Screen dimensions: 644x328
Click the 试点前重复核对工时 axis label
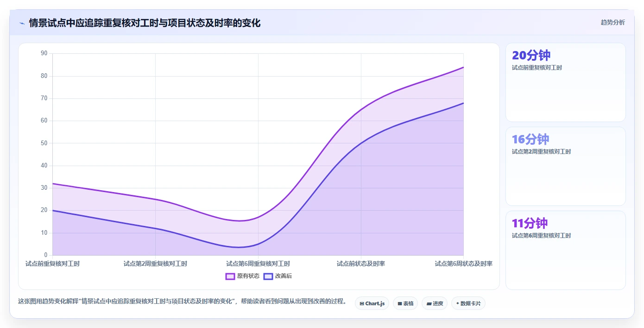[52, 264]
